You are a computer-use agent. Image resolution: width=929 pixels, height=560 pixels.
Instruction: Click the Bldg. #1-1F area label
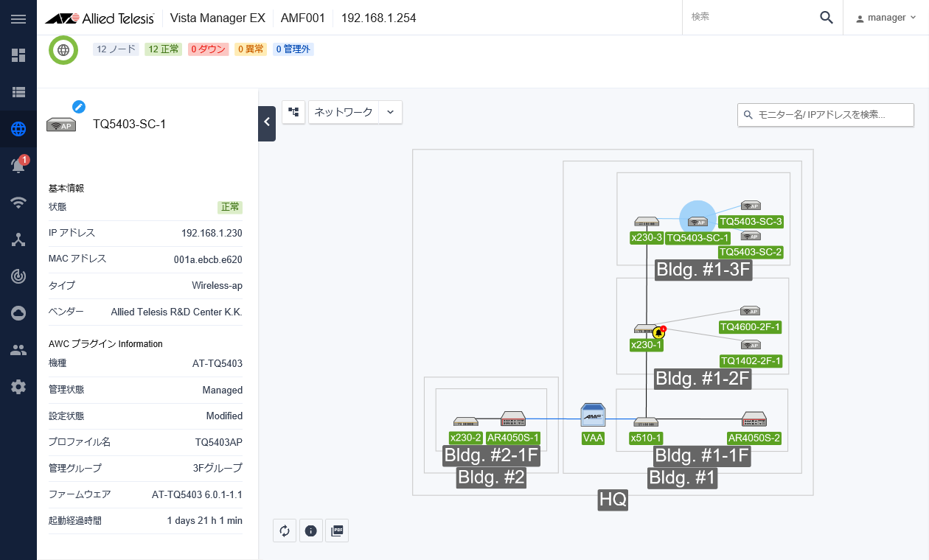click(x=703, y=455)
